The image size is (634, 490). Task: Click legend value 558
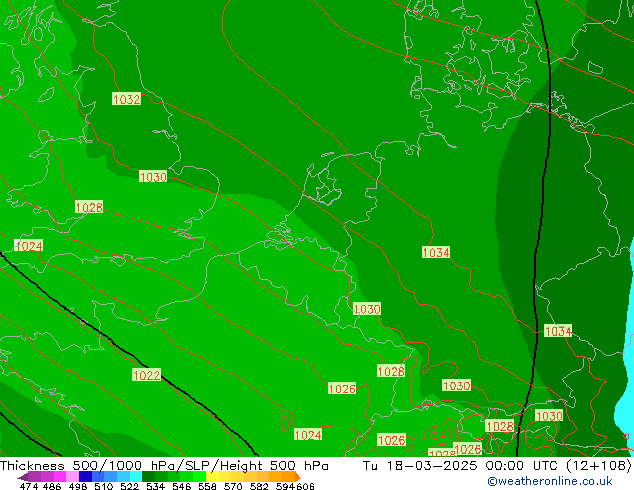pos(207,486)
